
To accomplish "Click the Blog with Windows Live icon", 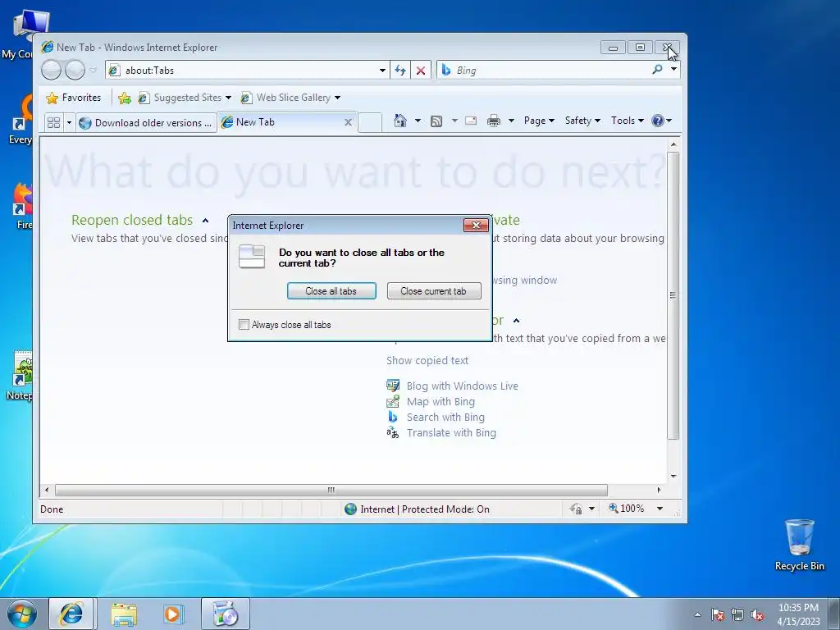I will point(393,386).
